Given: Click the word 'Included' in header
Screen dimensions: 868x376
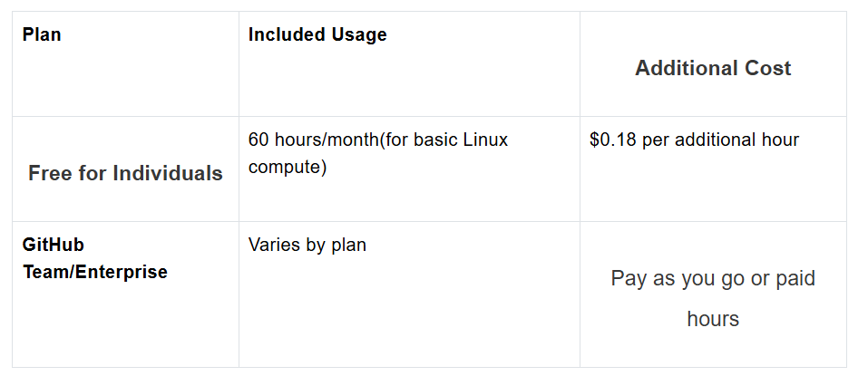Looking at the screenshot, I should point(287,34).
